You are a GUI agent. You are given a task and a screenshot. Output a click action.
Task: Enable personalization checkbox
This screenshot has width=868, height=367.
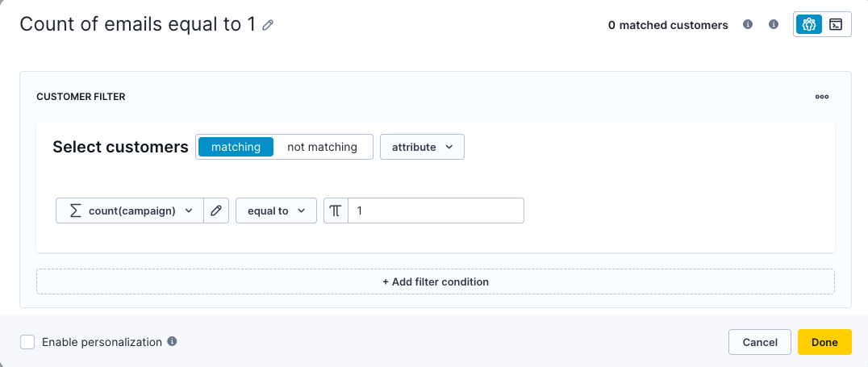[27, 342]
